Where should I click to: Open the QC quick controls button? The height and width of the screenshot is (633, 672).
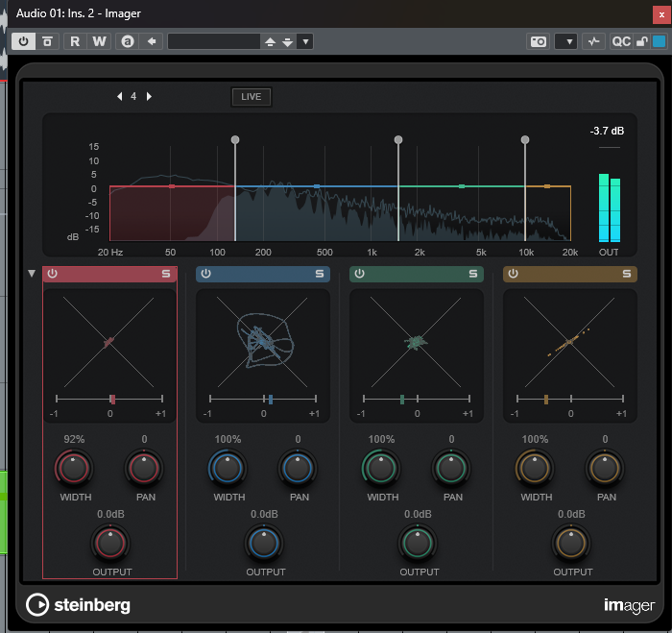621,41
